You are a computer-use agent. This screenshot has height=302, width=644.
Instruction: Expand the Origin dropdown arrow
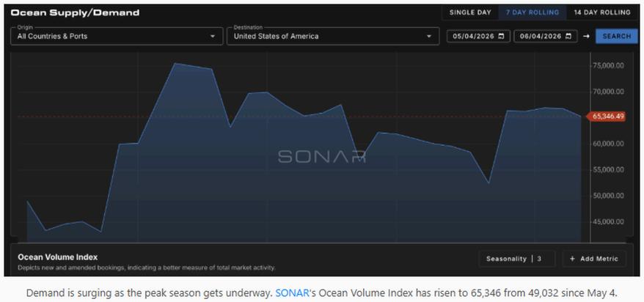tap(212, 36)
